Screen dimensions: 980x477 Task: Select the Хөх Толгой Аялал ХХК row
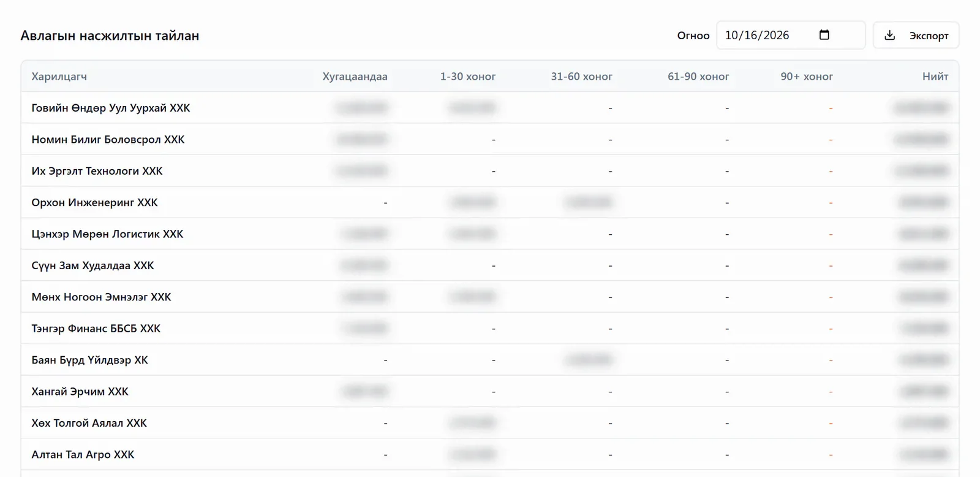tap(490, 423)
